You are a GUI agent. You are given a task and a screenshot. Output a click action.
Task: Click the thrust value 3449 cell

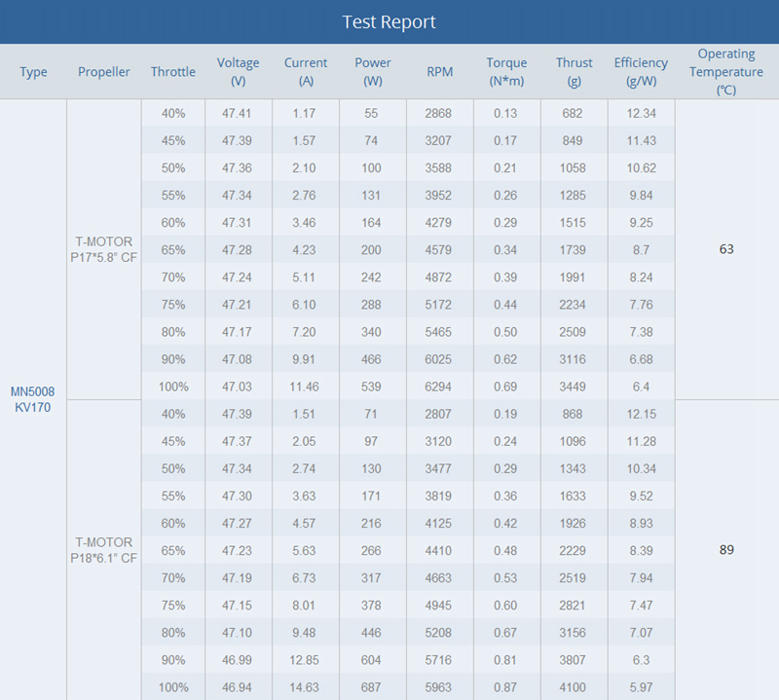pos(573,387)
